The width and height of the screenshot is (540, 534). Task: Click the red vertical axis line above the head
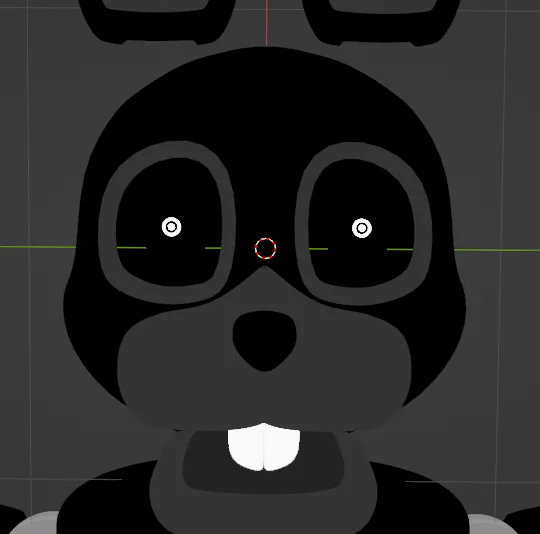click(267, 23)
